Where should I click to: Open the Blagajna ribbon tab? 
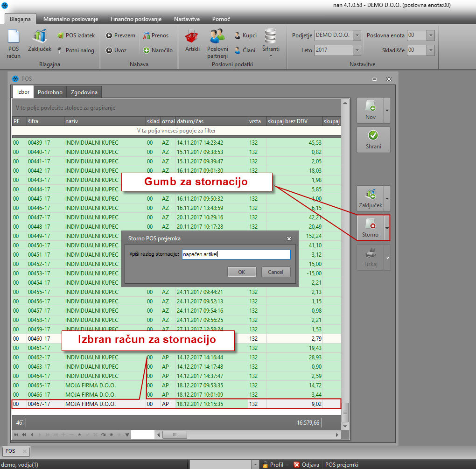pos(21,19)
